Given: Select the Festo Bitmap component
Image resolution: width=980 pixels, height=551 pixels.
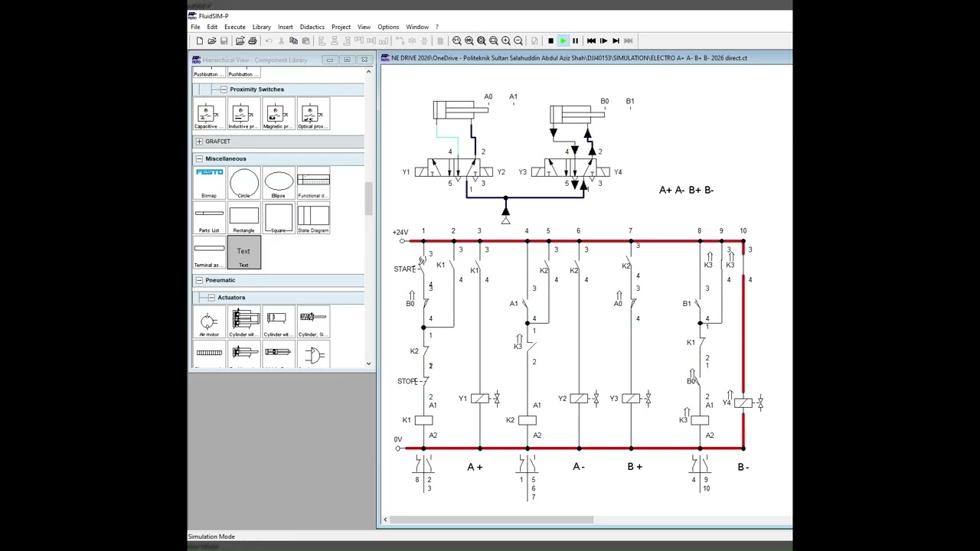Looking at the screenshot, I should pos(209,184).
